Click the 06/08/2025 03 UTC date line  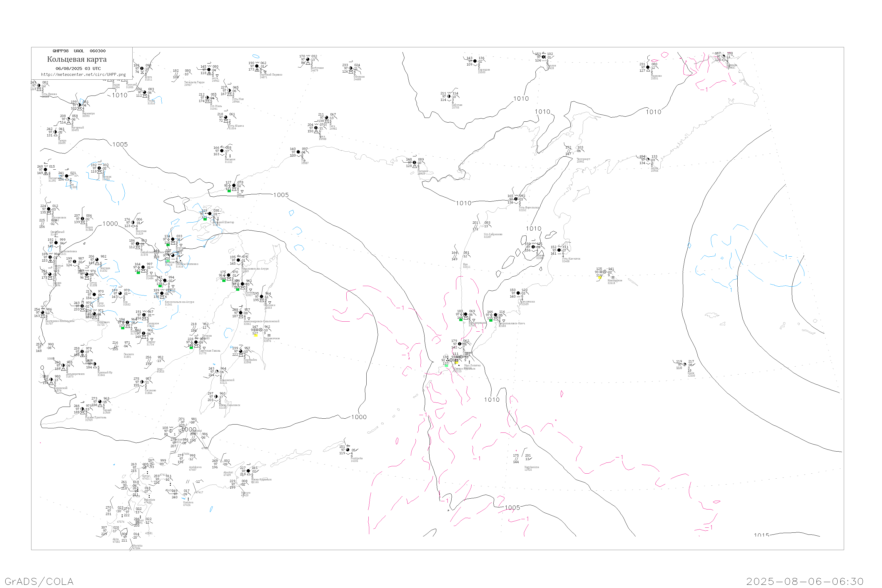pos(78,69)
